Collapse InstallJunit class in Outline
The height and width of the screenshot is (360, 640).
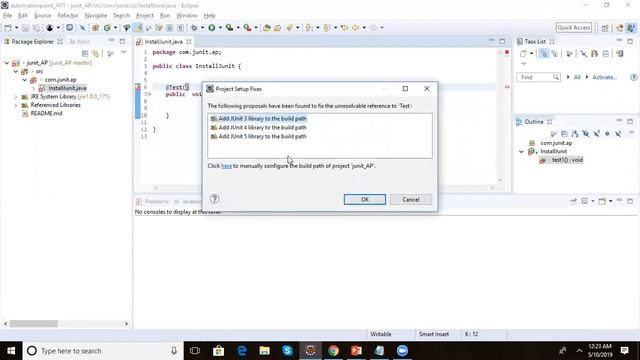521,151
